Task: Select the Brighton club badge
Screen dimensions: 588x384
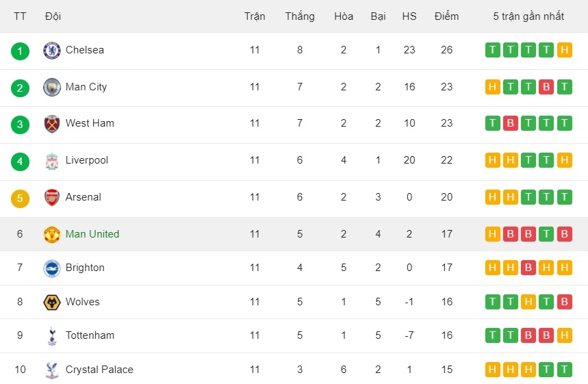Action: point(52,268)
